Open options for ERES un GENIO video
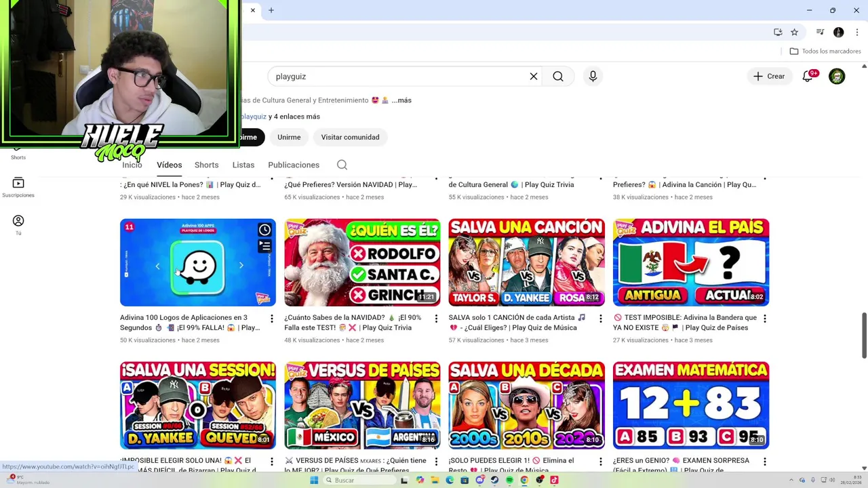 tap(764, 462)
